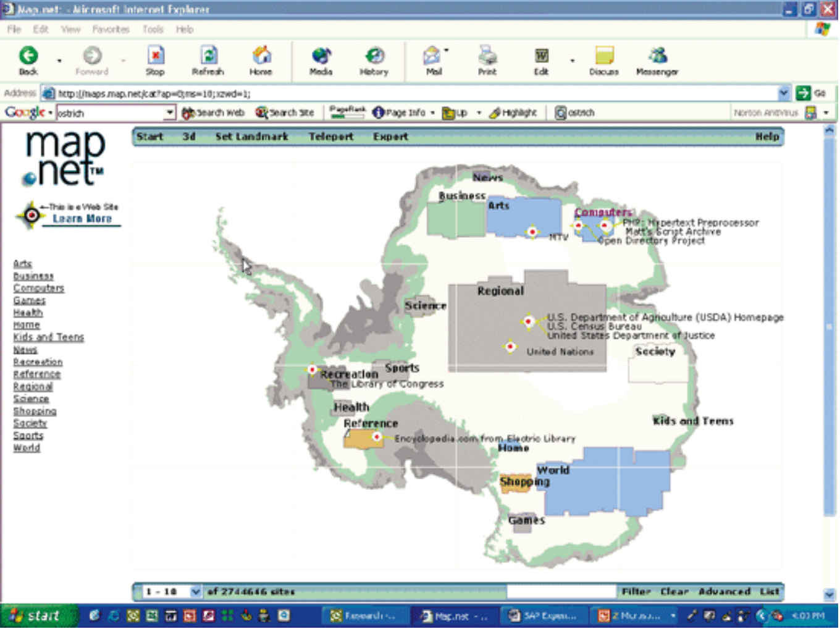Click Export in map.net bar

tap(390, 137)
